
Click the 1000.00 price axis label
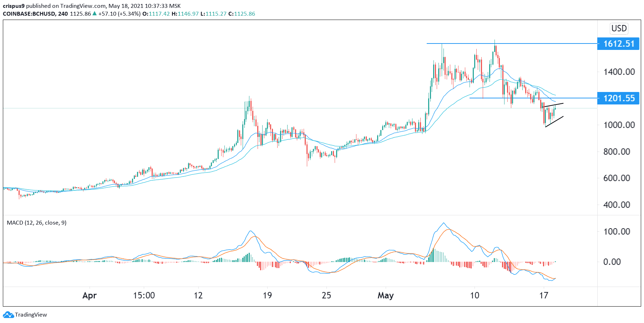pos(619,125)
